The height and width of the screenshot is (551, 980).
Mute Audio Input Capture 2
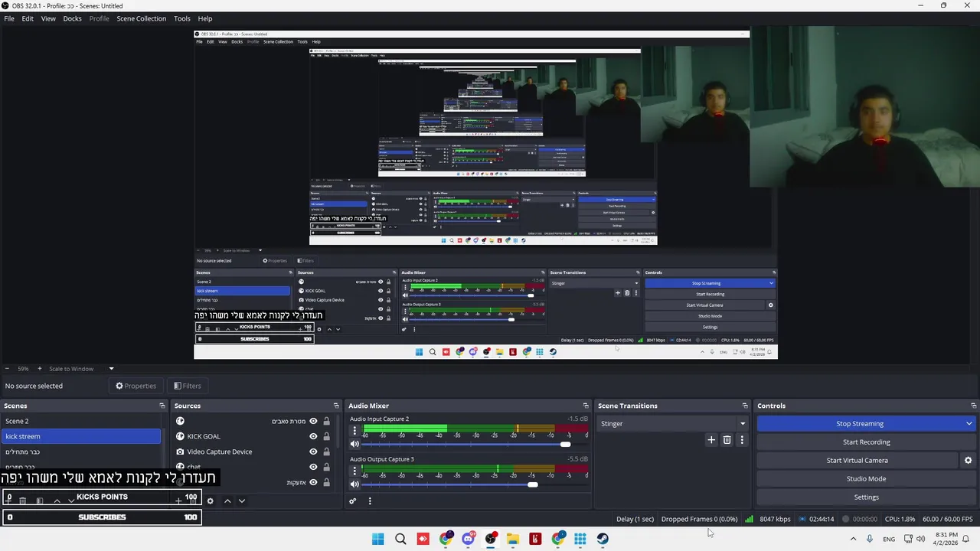[x=354, y=444]
